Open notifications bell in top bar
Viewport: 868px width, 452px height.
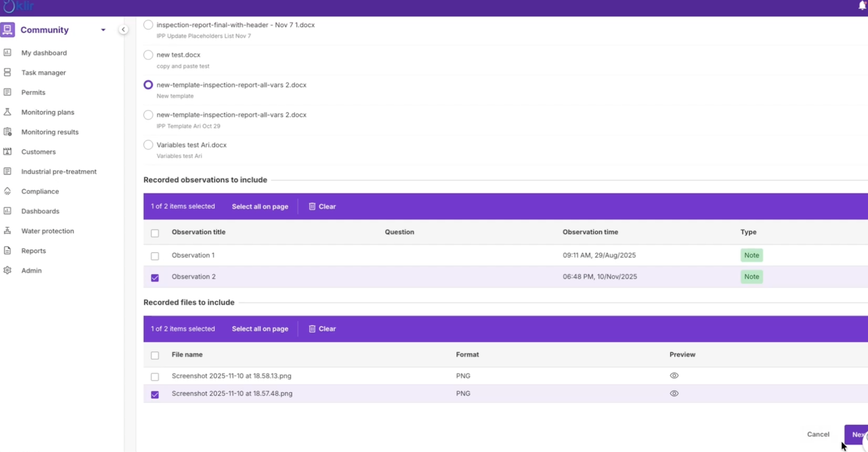(862, 6)
